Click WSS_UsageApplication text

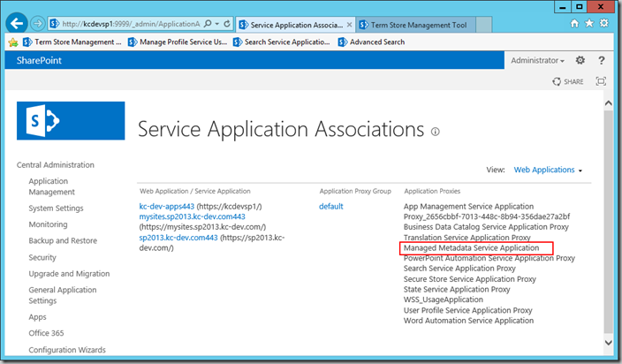[x=444, y=300]
